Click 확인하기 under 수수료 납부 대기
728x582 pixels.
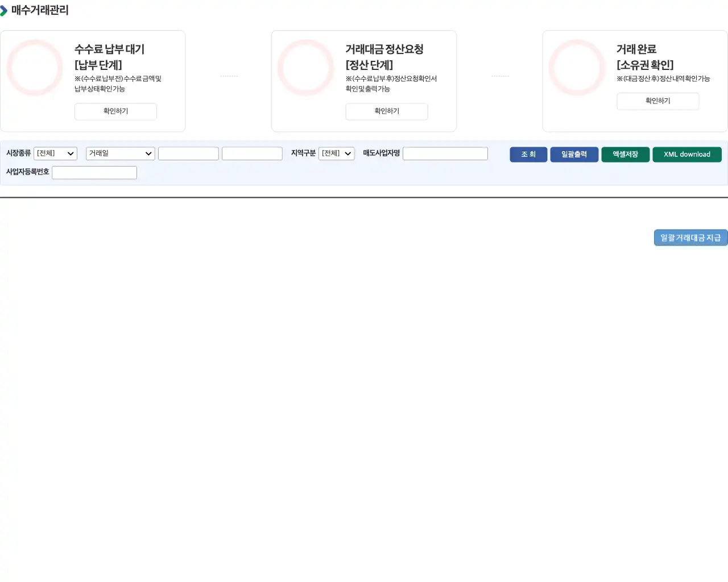[x=115, y=111]
